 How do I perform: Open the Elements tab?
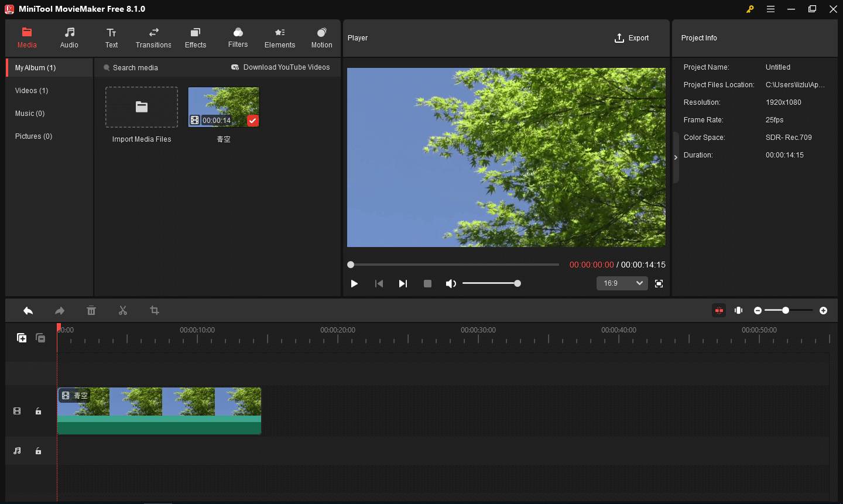click(280, 38)
